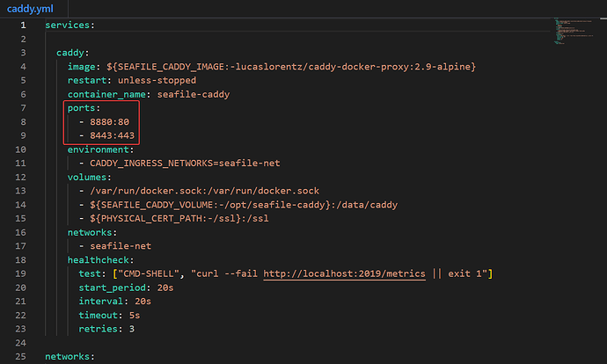This screenshot has width=607, height=364.
Task: Select line number 1 in gutter
Action: pos(23,25)
